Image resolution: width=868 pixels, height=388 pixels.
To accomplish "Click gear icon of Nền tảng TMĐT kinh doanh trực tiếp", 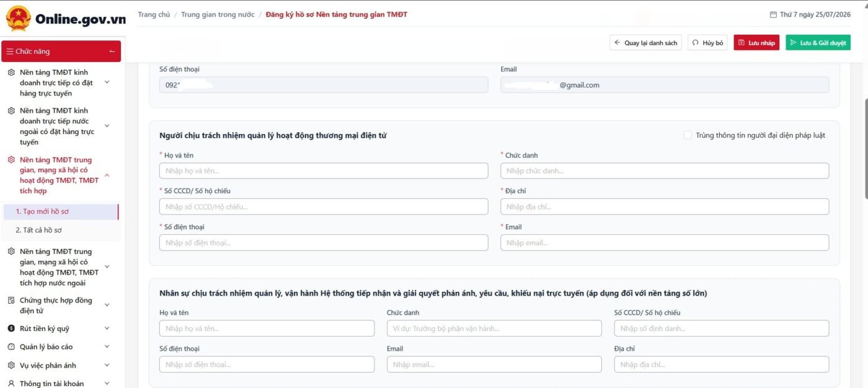I will 11,73.
